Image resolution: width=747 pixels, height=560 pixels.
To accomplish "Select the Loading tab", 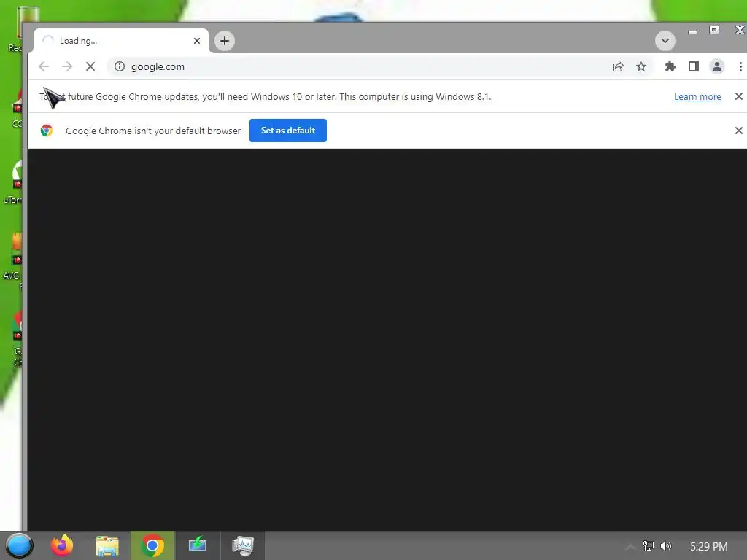I will (x=121, y=41).
